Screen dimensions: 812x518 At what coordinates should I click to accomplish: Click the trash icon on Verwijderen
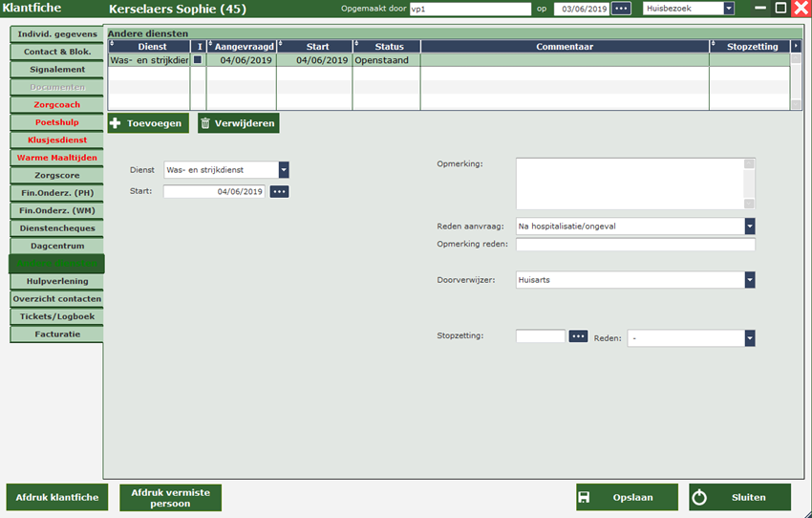(206, 123)
